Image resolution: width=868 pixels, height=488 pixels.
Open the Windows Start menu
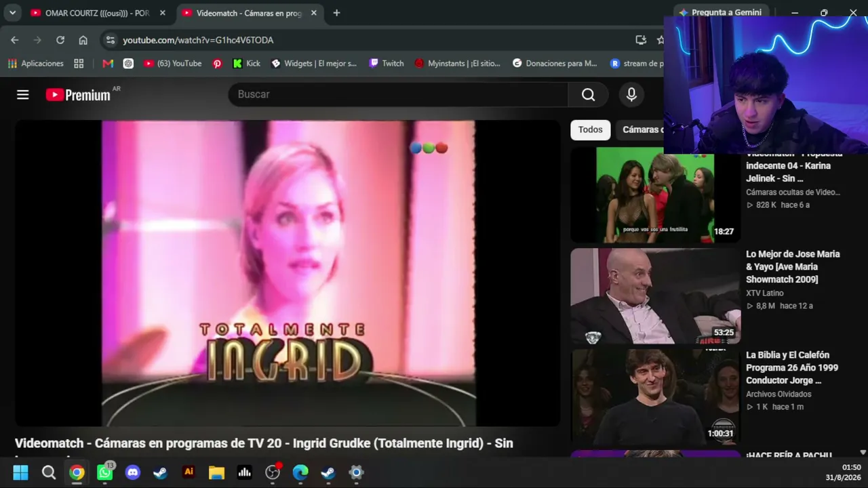coord(20,472)
